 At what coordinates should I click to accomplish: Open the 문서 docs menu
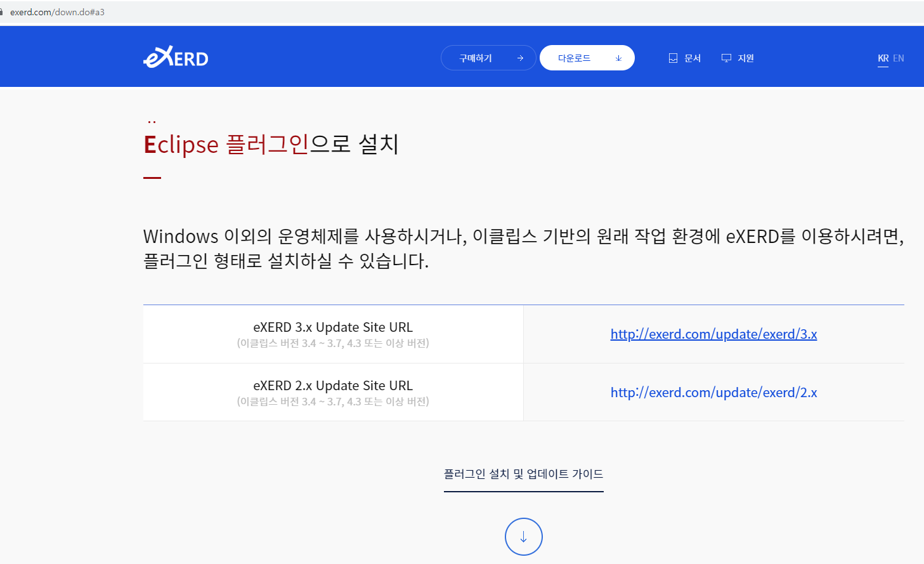tap(693, 58)
